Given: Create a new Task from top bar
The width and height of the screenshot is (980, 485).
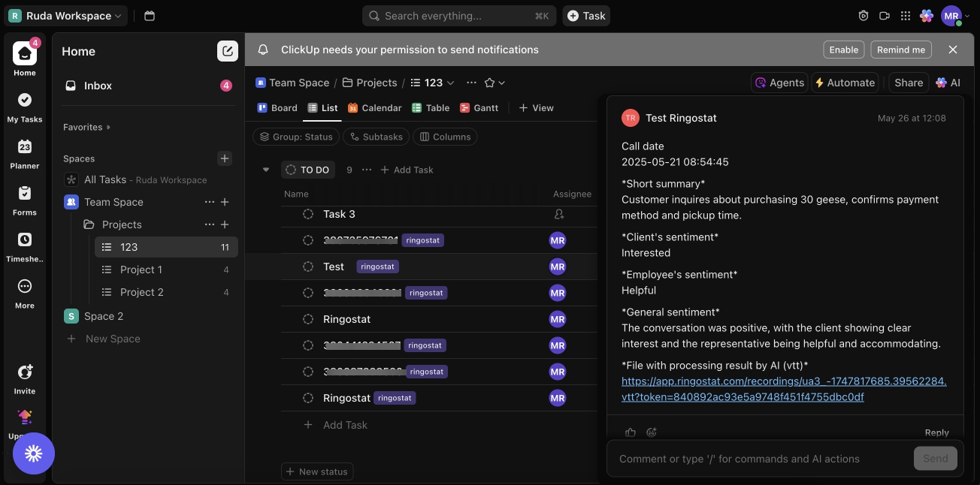Looking at the screenshot, I should tap(586, 16).
